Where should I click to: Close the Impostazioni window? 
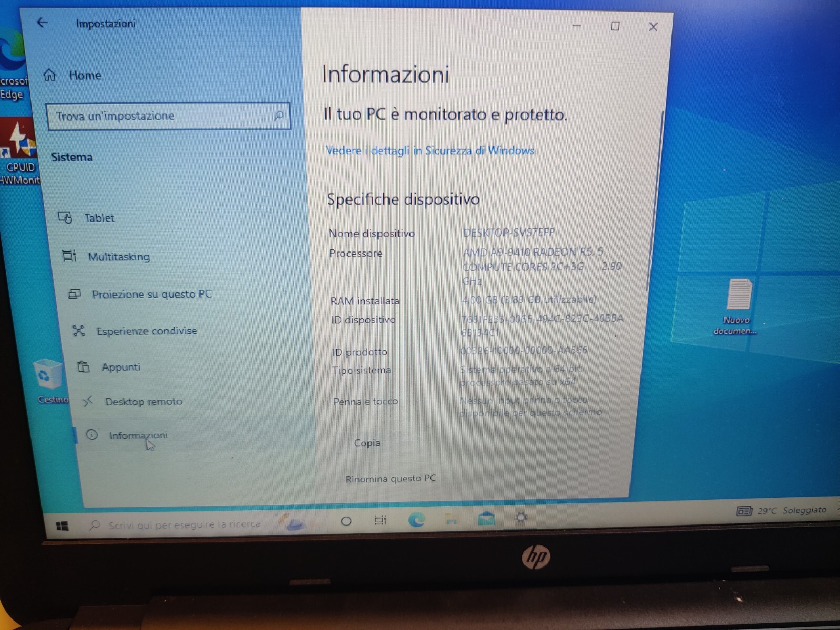[653, 27]
